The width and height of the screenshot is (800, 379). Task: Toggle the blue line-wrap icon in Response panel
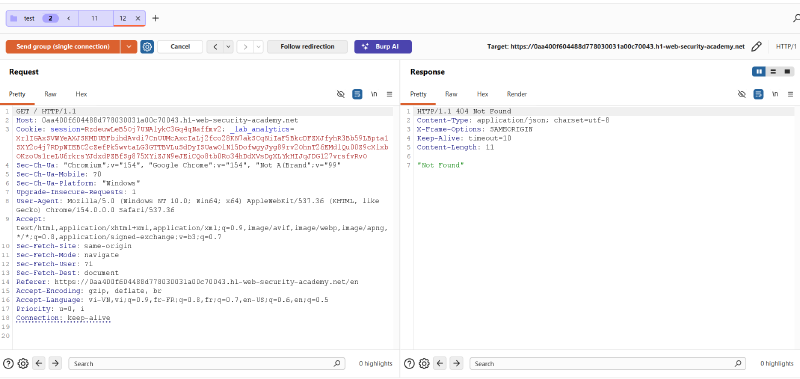pos(759,94)
